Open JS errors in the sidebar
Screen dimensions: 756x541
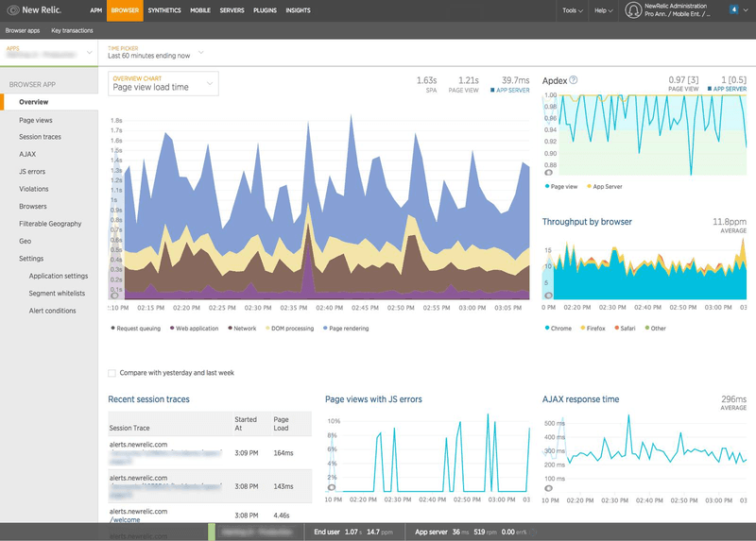(32, 172)
